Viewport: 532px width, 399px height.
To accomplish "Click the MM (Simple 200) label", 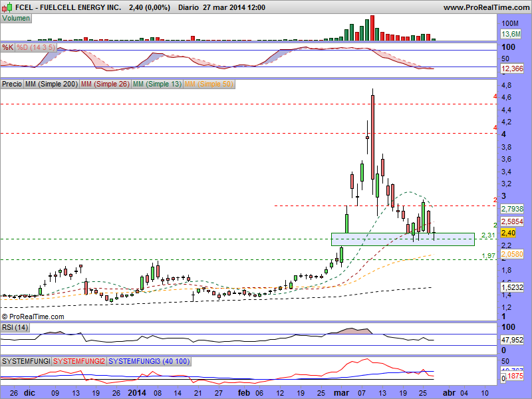I will coord(52,84).
